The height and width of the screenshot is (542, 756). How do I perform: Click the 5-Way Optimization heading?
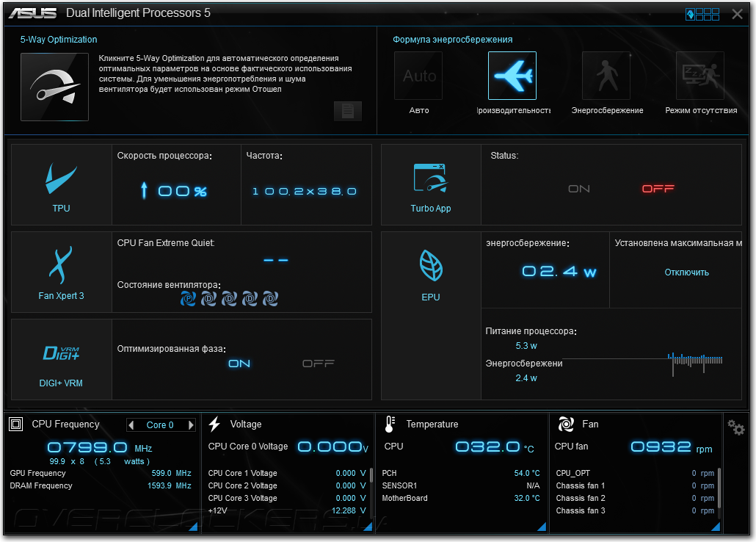[58, 40]
